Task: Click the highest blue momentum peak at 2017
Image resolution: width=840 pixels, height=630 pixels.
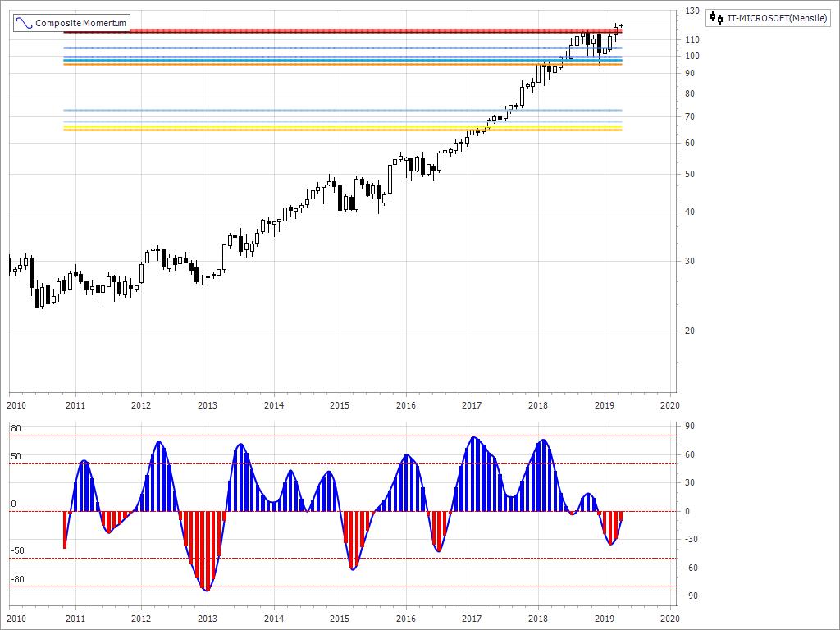Action: pyautogui.click(x=472, y=474)
